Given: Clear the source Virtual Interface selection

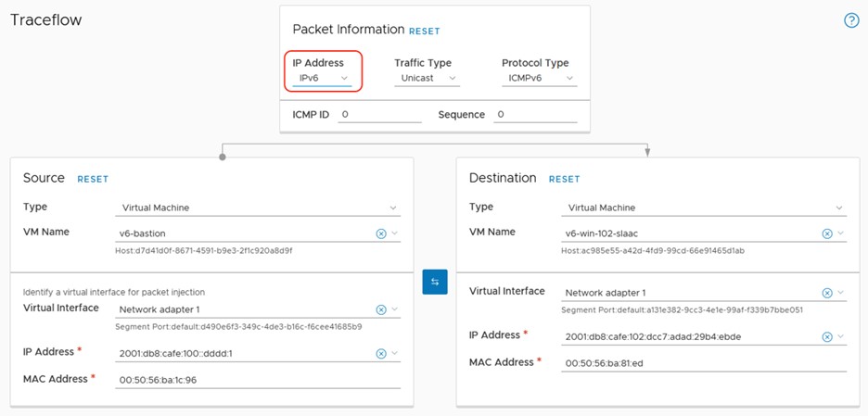Looking at the screenshot, I should click(x=380, y=309).
